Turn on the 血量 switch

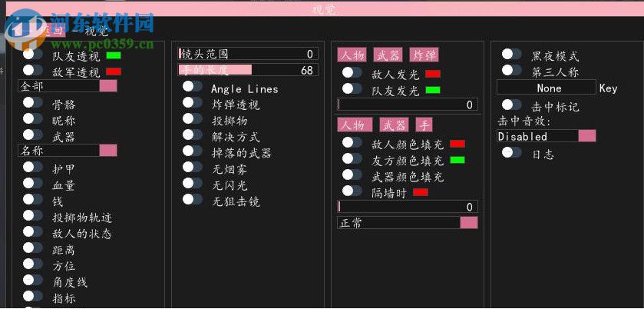33,183
